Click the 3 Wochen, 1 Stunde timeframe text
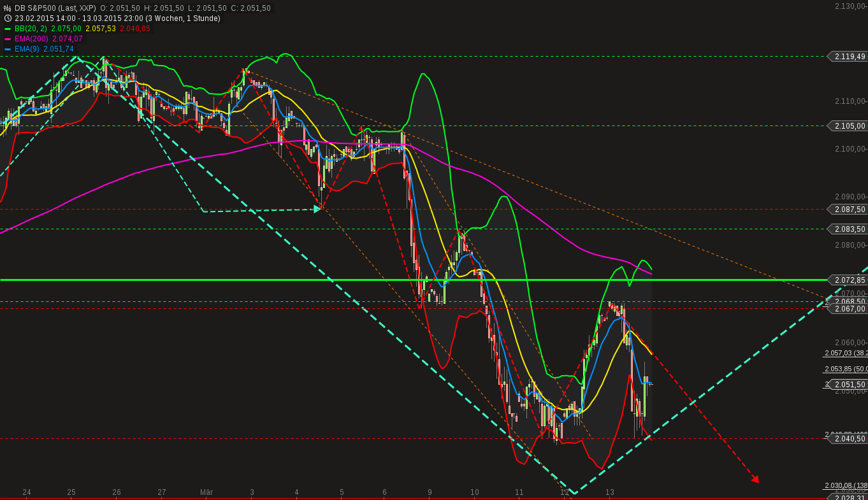The height and width of the screenshot is (500, 868). (x=183, y=18)
